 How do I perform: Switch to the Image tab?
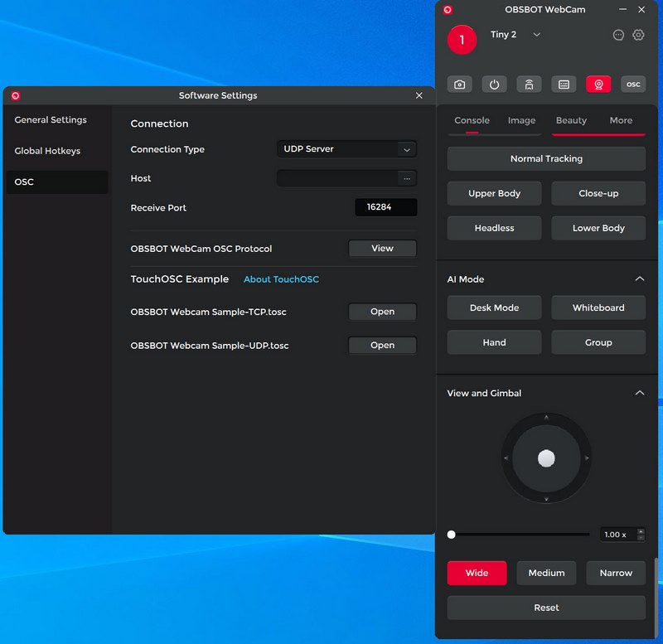point(521,120)
